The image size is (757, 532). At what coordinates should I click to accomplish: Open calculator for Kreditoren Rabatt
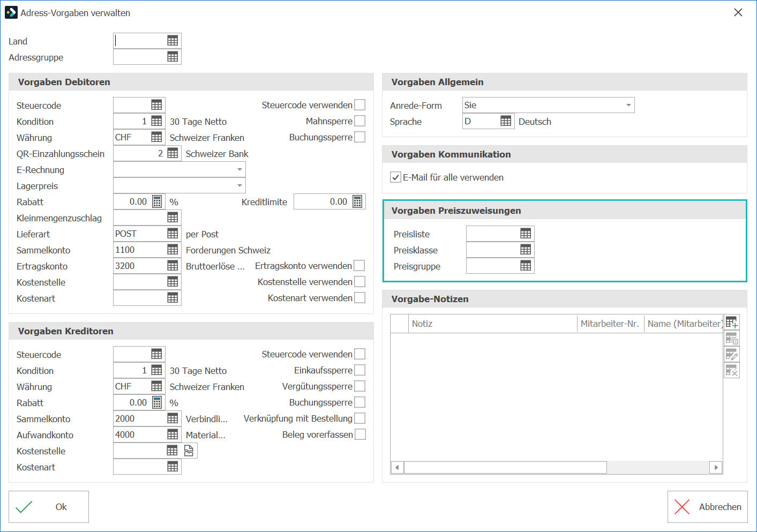[157, 402]
